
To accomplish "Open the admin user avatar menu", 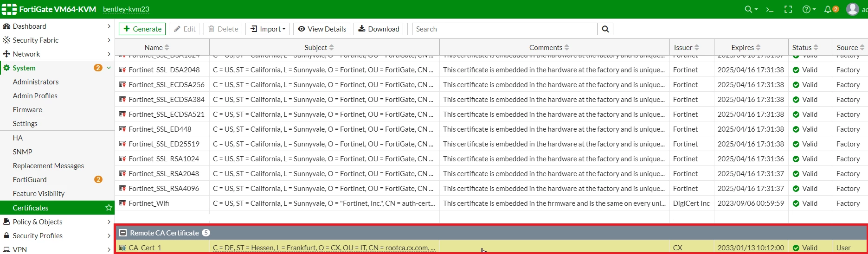I will [x=853, y=9].
